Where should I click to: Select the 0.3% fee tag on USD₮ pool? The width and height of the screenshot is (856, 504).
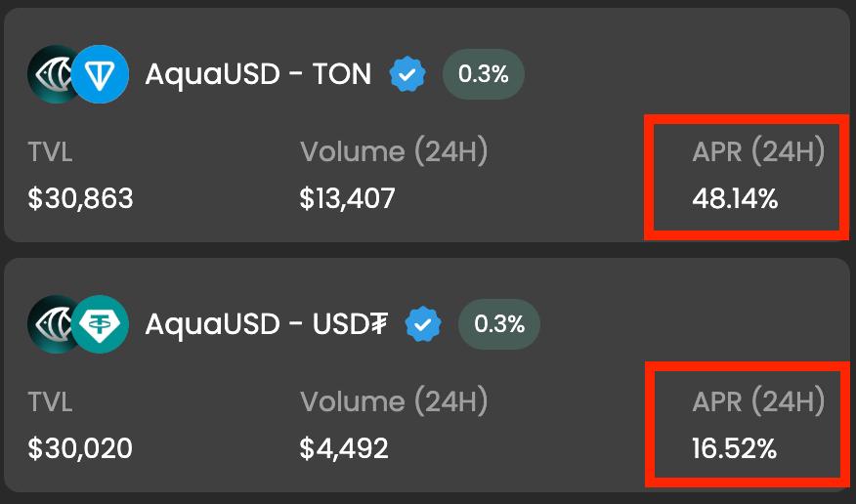[x=499, y=324]
